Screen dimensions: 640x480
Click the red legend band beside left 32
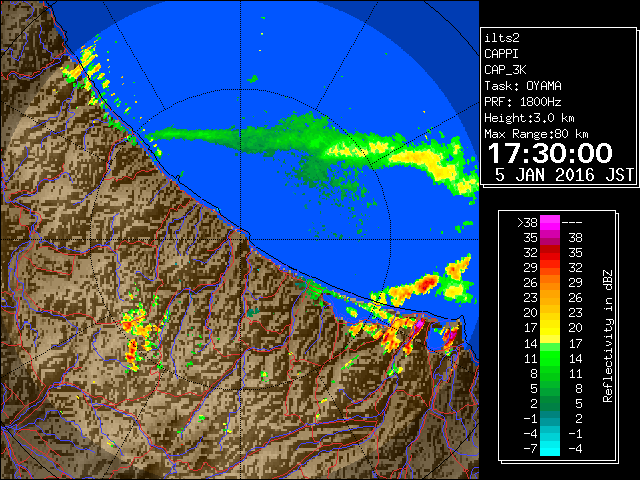[550, 253]
